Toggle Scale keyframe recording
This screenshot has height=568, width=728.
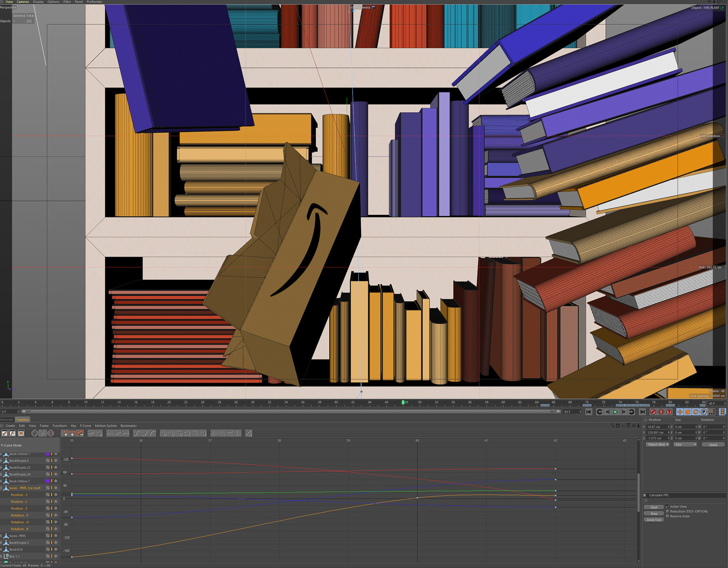point(688,412)
